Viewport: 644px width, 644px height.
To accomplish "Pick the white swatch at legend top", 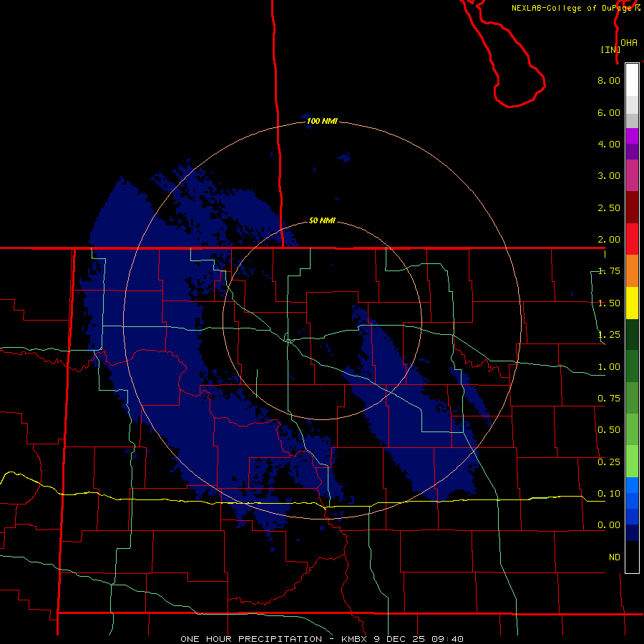I will (632, 80).
